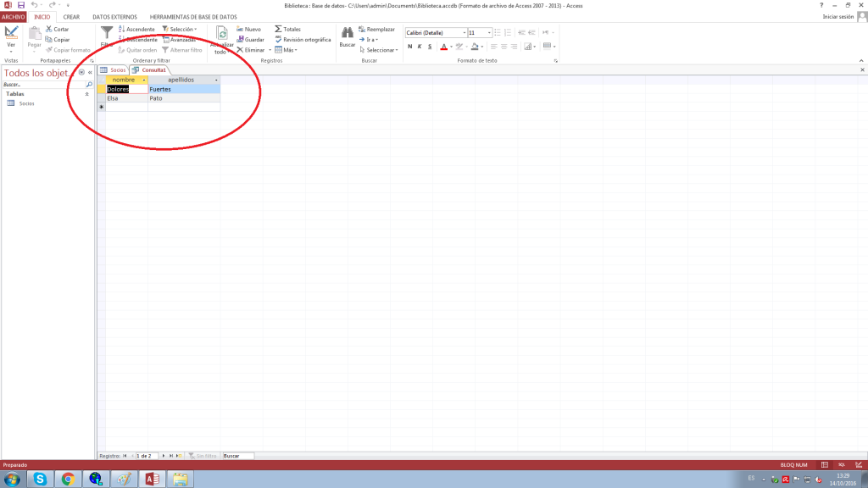Switch to the Socios document tab
Image resolution: width=868 pixels, height=488 pixels.
coord(114,69)
